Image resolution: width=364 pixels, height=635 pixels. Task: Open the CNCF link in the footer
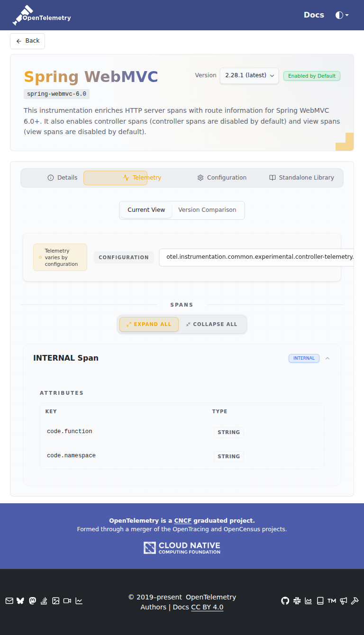183,520
